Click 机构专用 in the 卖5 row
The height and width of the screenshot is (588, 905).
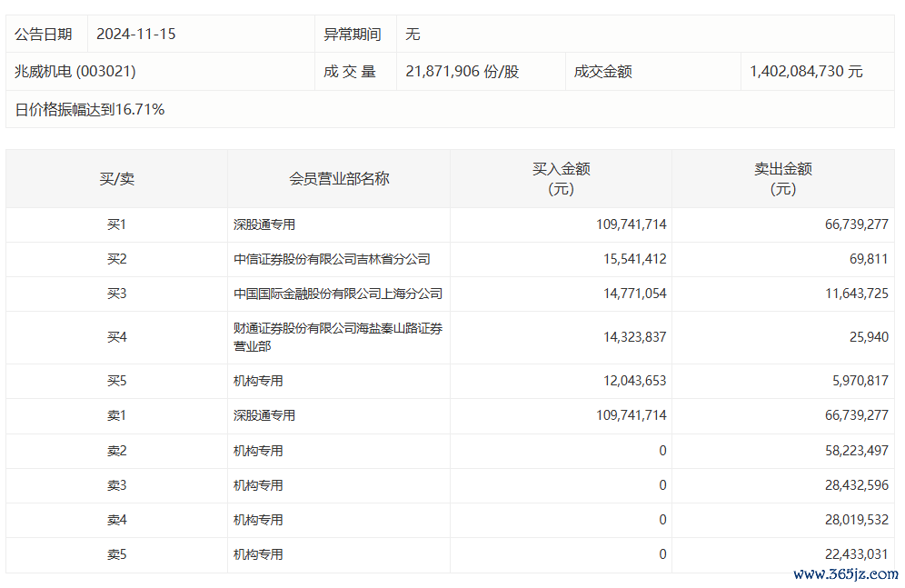click(x=258, y=554)
